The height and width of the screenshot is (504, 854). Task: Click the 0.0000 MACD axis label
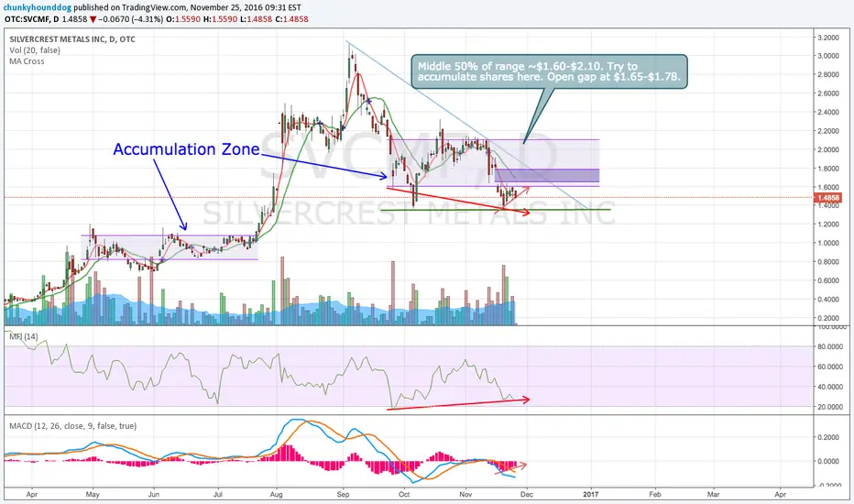point(827,462)
